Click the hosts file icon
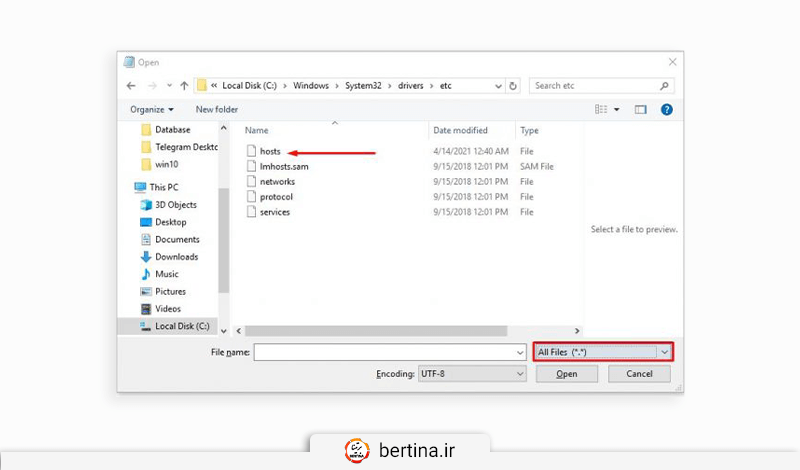Screen dimensions: 800x470 (251, 151)
